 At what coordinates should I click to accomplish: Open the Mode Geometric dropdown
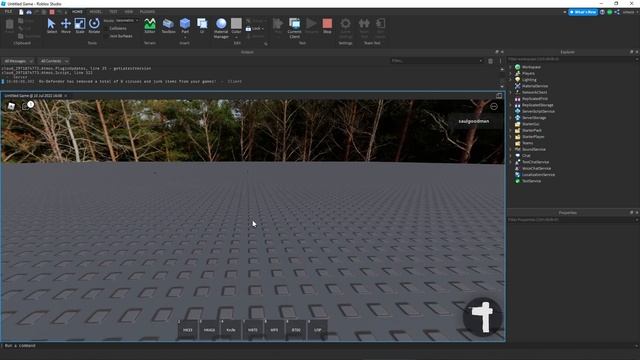point(127,20)
